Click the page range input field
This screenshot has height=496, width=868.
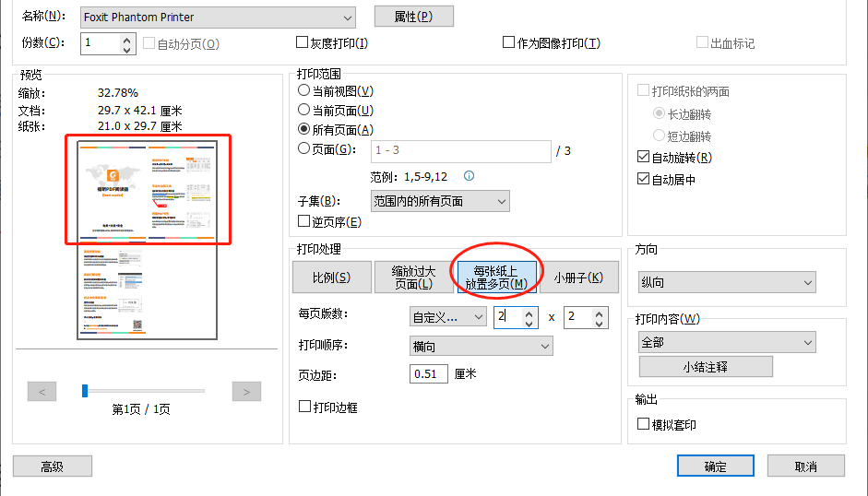[x=461, y=150]
